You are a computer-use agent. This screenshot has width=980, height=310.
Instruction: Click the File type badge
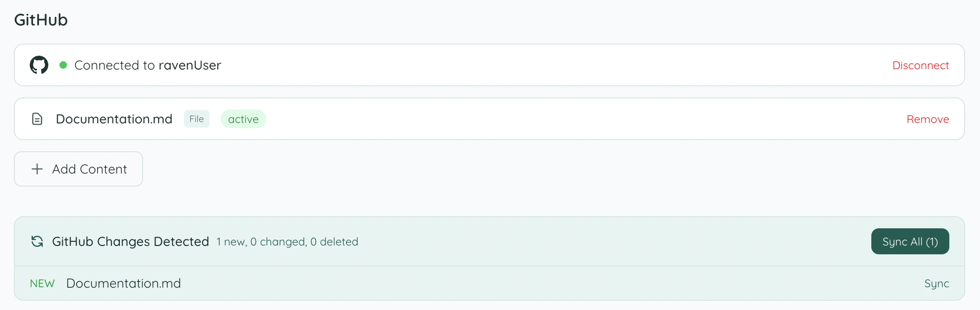point(196,119)
